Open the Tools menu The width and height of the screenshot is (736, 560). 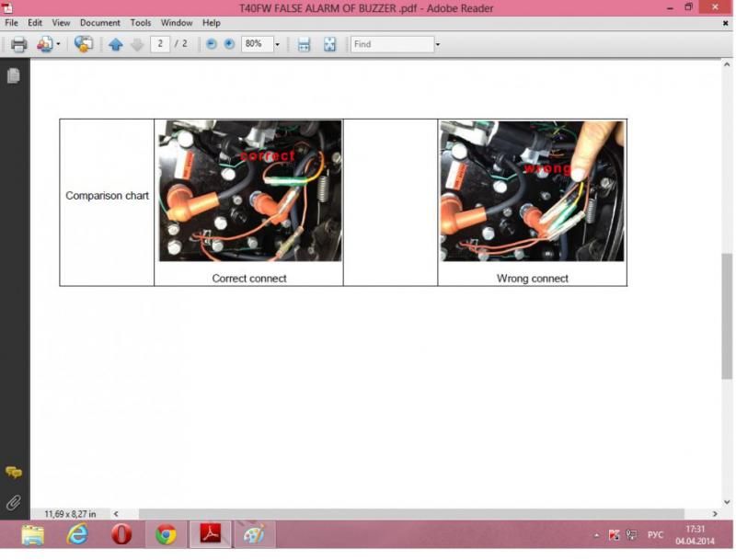click(140, 22)
